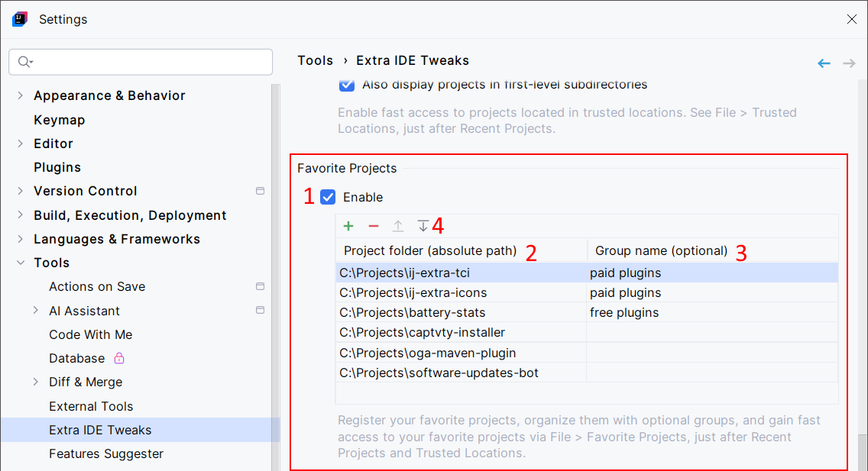The image size is (868, 471).
Task: Add a new favorite project with plus icon
Action: point(348,226)
